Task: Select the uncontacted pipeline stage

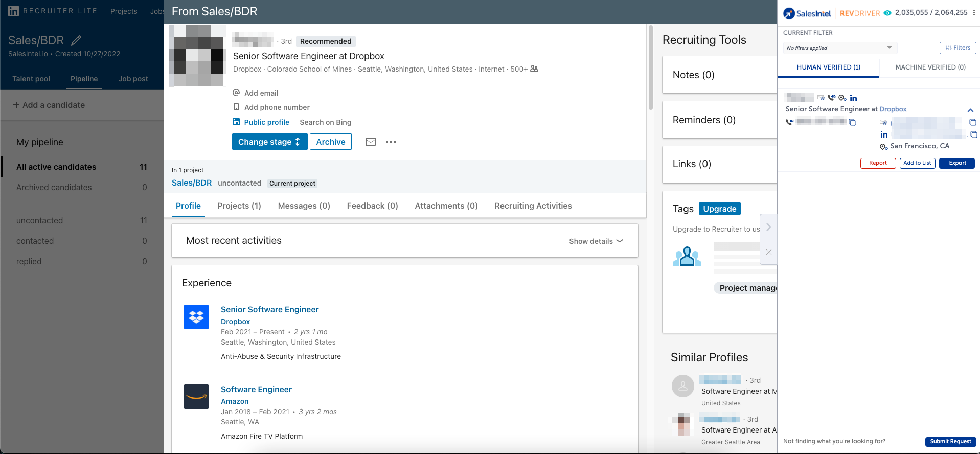Action: pos(82,220)
